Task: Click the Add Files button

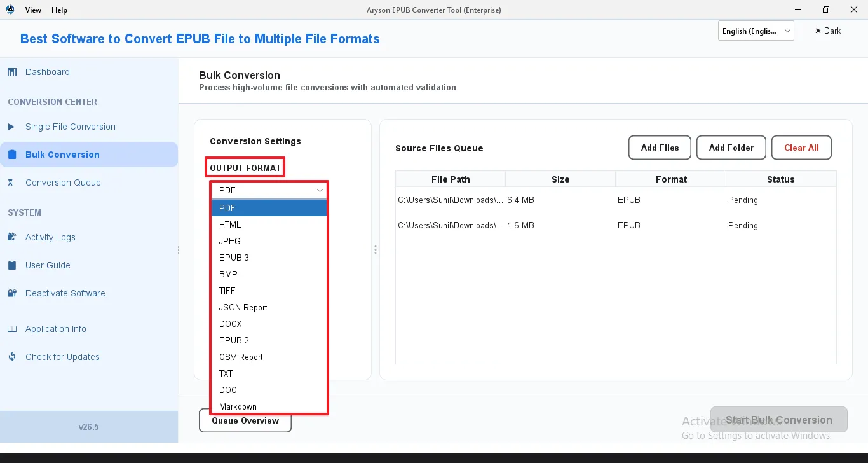Action: [660, 148]
